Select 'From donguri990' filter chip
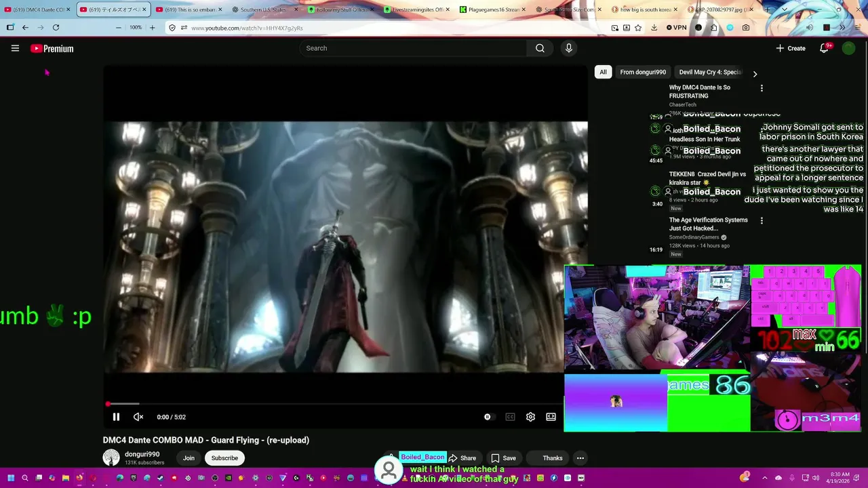Image resolution: width=868 pixels, height=488 pixels. 643,72
